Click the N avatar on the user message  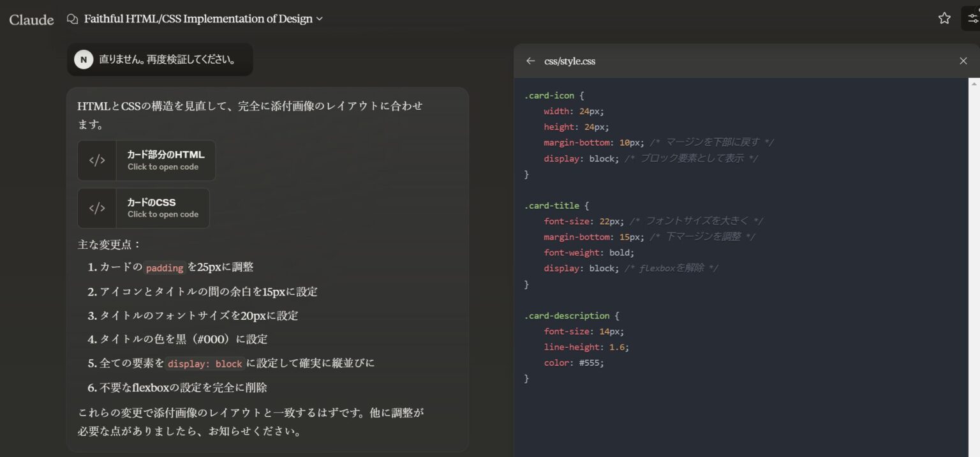pos(84,59)
